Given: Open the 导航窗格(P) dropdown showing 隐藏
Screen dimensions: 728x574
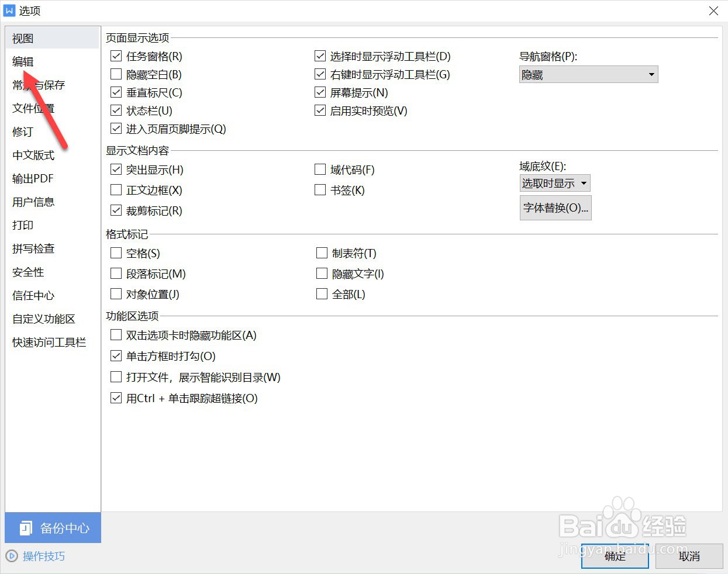Looking at the screenshot, I should pos(588,74).
